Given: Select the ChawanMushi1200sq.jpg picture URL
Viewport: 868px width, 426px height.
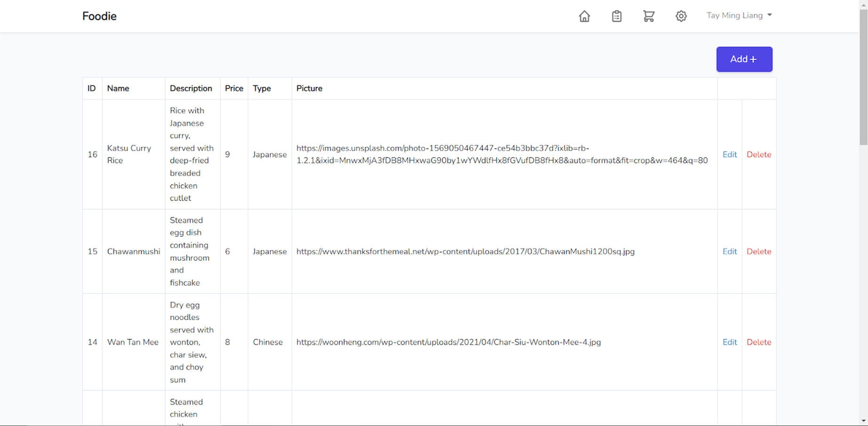Looking at the screenshot, I should (466, 251).
